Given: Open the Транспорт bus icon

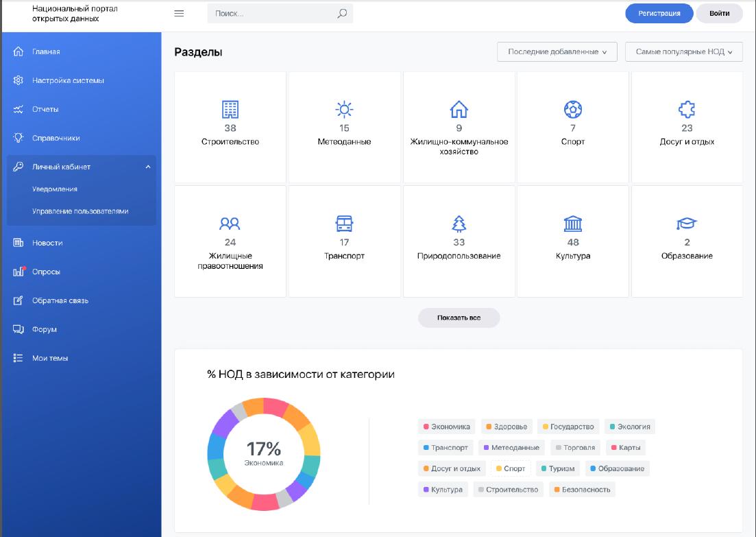Looking at the screenshot, I should tap(344, 224).
